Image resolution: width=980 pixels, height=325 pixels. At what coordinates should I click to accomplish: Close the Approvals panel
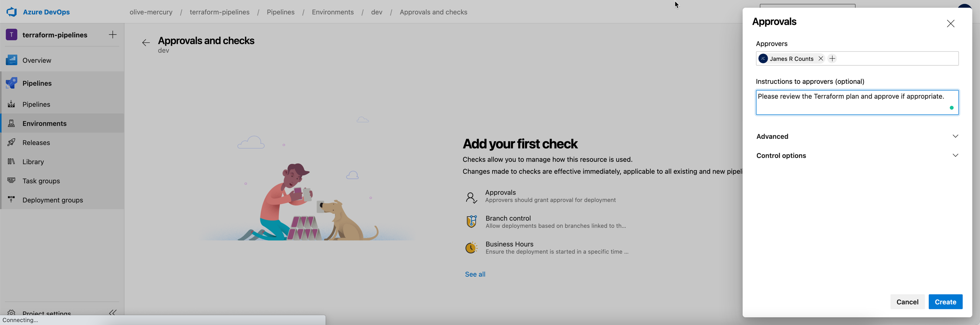coord(950,24)
